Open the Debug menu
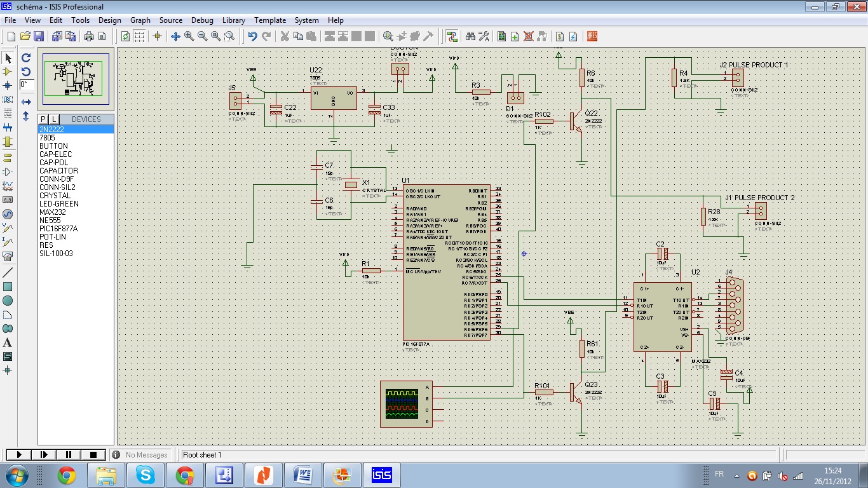 [202, 20]
